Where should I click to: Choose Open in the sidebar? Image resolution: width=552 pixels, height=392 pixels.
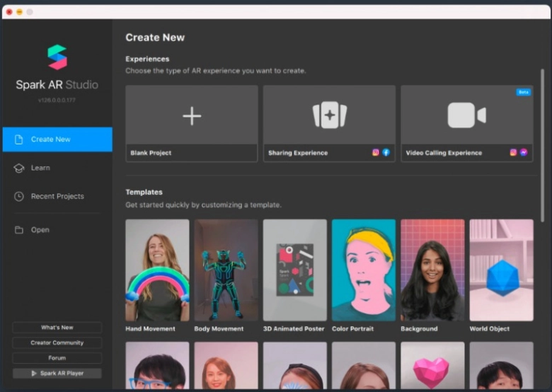coord(57,230)
